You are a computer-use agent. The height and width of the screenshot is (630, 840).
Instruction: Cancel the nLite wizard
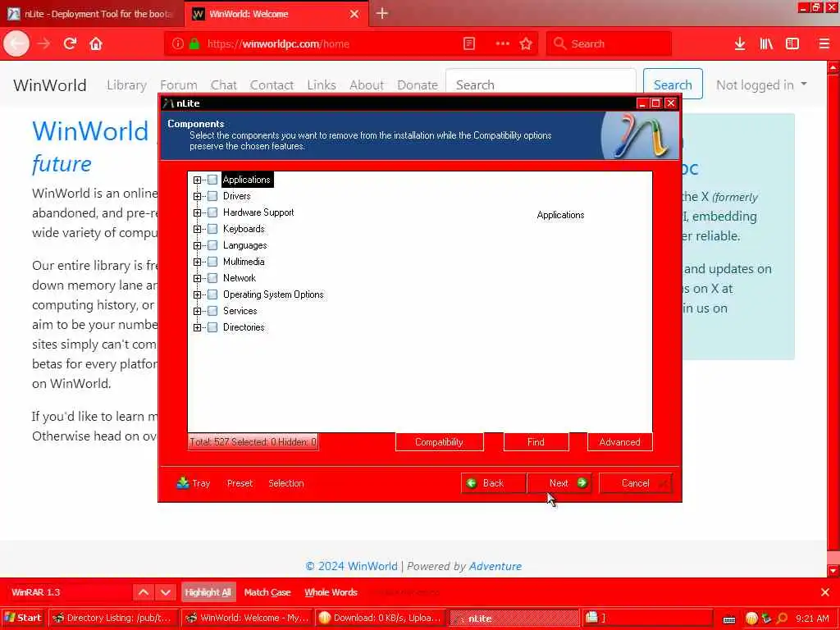click(636, 483)
